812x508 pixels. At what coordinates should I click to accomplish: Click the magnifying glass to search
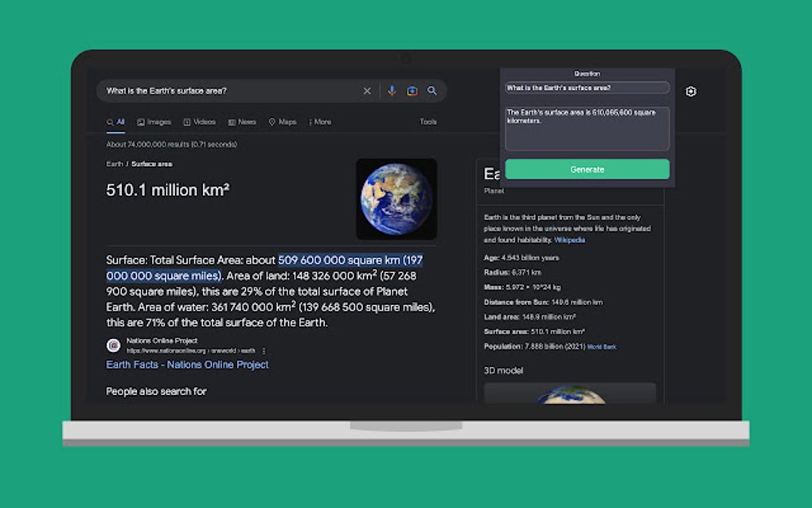click(431, 91)
